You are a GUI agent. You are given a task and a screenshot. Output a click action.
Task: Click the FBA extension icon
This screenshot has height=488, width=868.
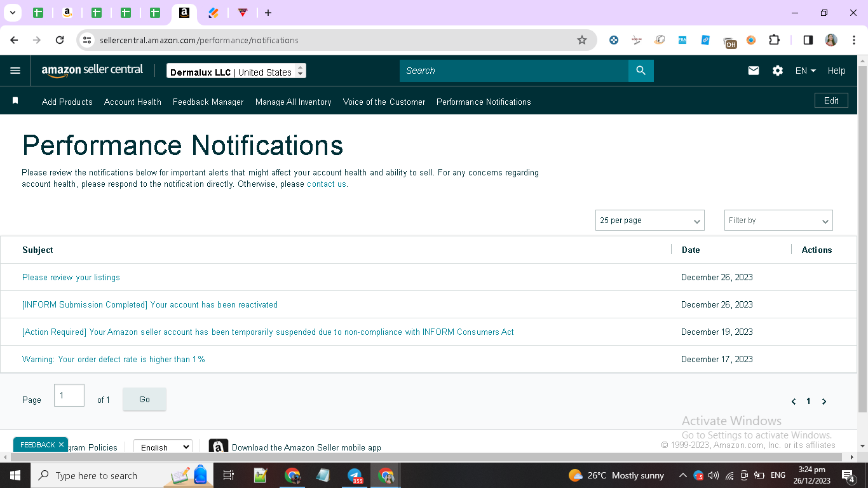[682, 40]
